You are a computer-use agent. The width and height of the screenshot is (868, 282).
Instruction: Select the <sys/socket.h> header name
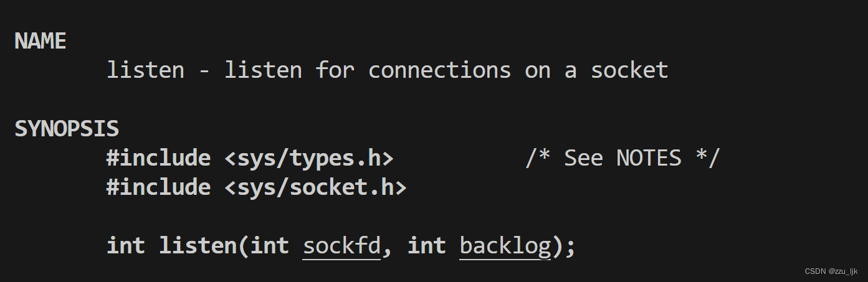pyautogui.click(x=315, y=187)
